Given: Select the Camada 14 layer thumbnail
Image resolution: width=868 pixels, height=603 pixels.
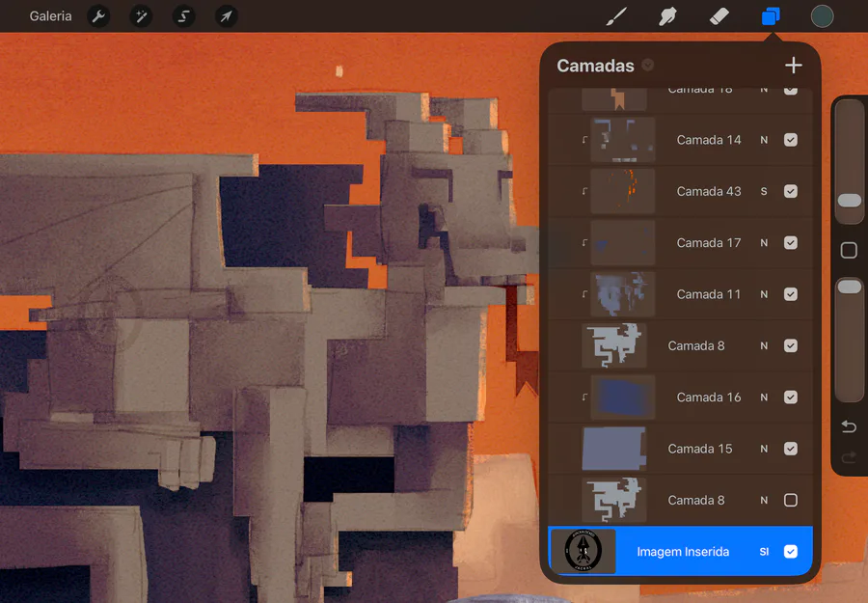Looking at the screenshot, I should coord(623,140).
